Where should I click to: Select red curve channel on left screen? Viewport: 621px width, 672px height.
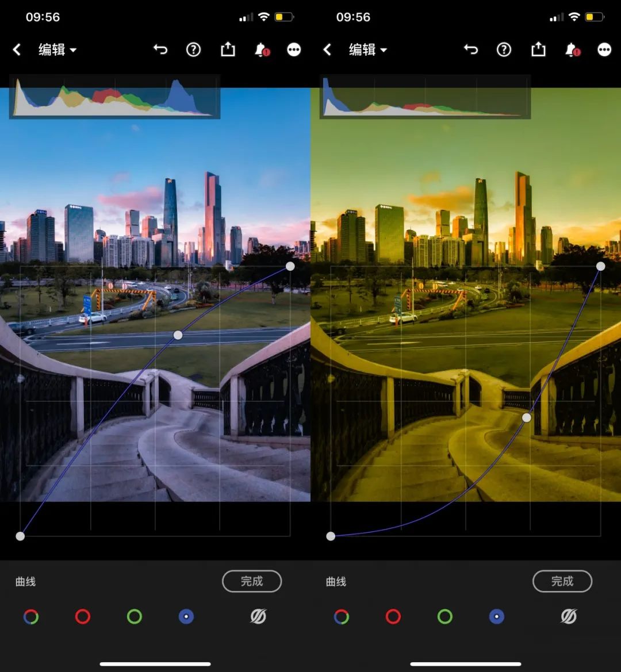point(83,617)
